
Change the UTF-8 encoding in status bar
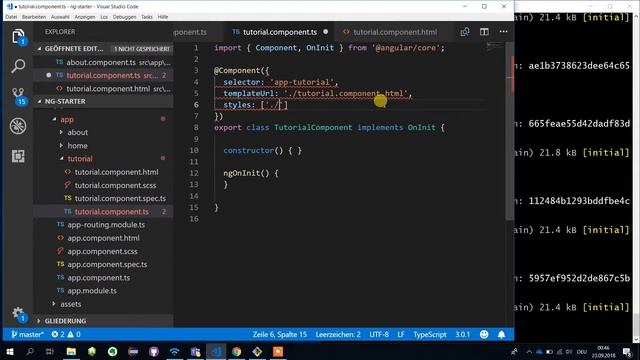pyautogui.click(x=379, y=334)
